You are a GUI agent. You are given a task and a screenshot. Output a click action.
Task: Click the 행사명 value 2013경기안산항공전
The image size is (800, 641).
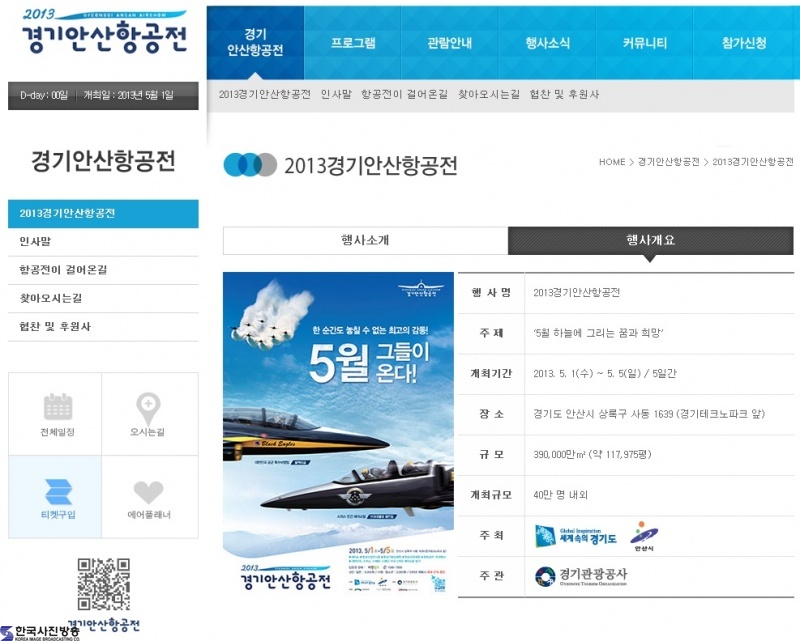coord(577,292)
